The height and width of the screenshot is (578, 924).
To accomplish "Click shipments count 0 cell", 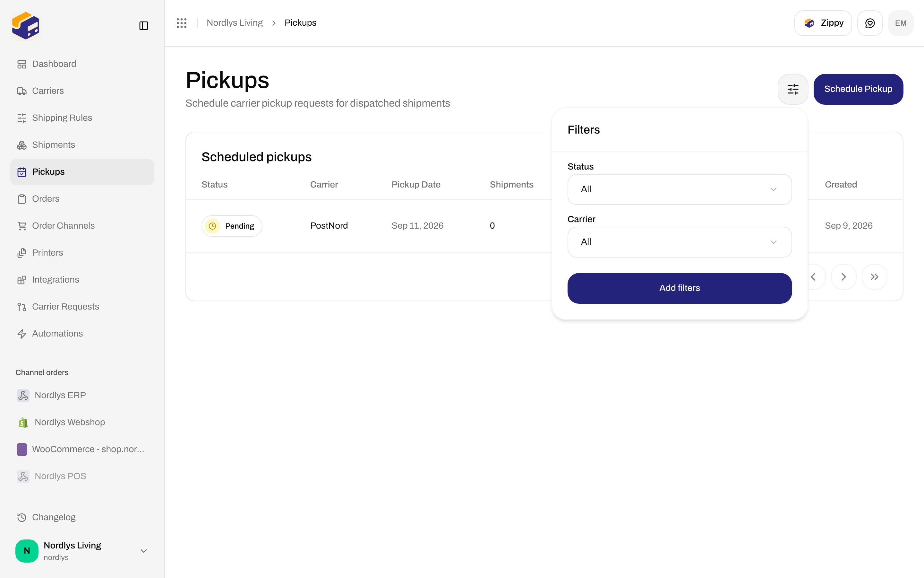I will coord(492,226).
